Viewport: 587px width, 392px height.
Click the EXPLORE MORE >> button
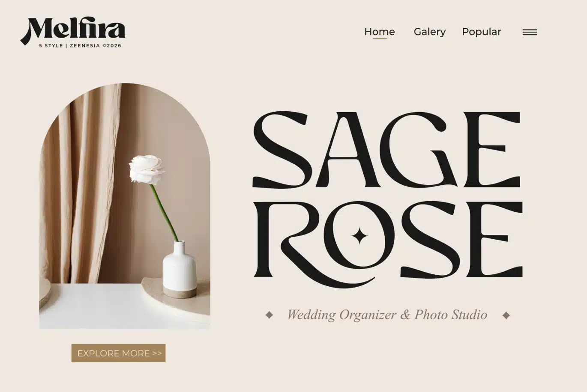point(118,353)
